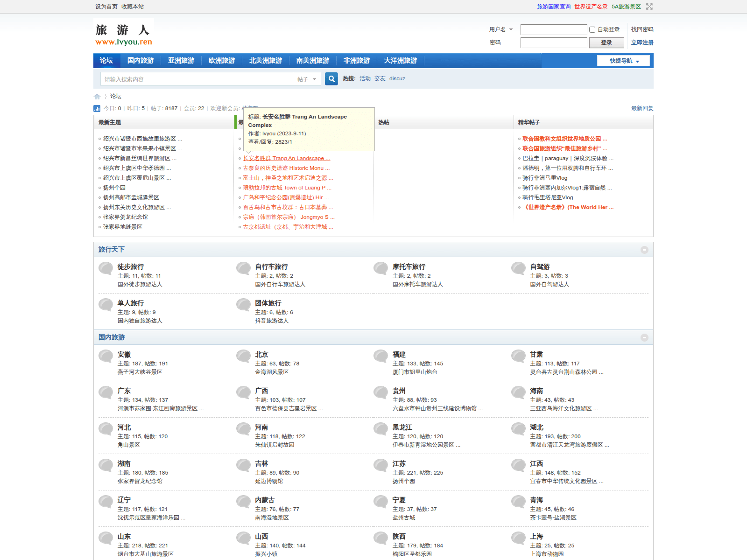747x560 pixels.
Task: Click the statistics bar chart icon
Action: point(97,108)
